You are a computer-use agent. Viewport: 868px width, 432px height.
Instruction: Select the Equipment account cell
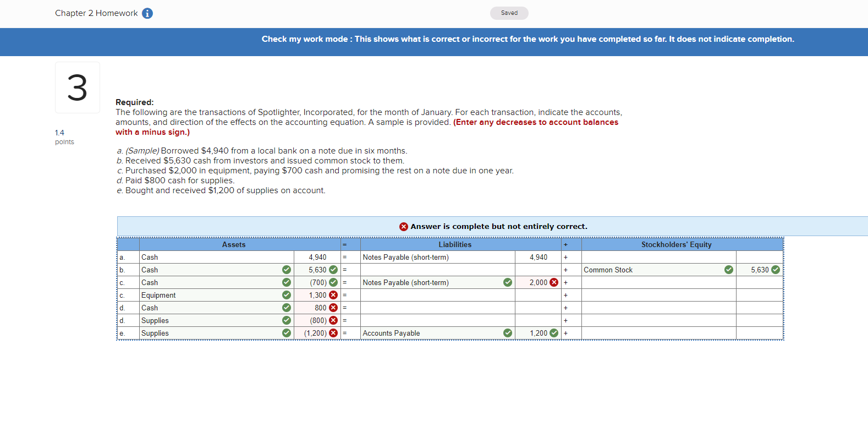(217, 295)
